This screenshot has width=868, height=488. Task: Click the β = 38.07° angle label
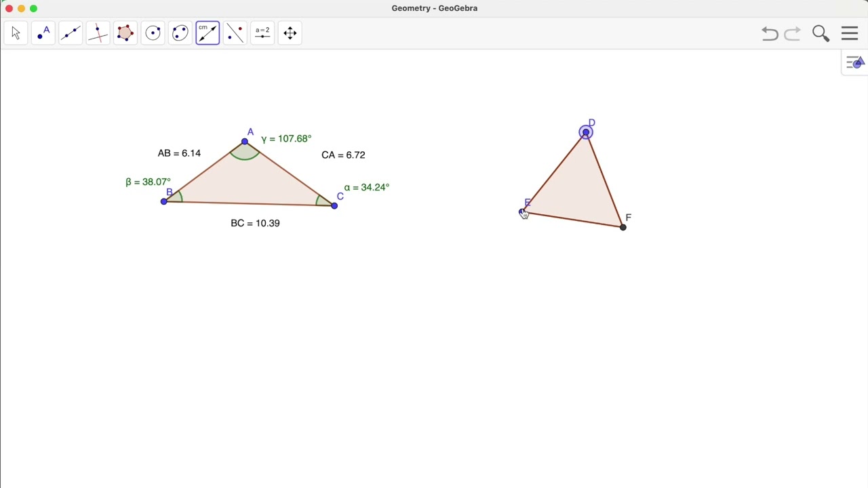[x=148, y=182]
